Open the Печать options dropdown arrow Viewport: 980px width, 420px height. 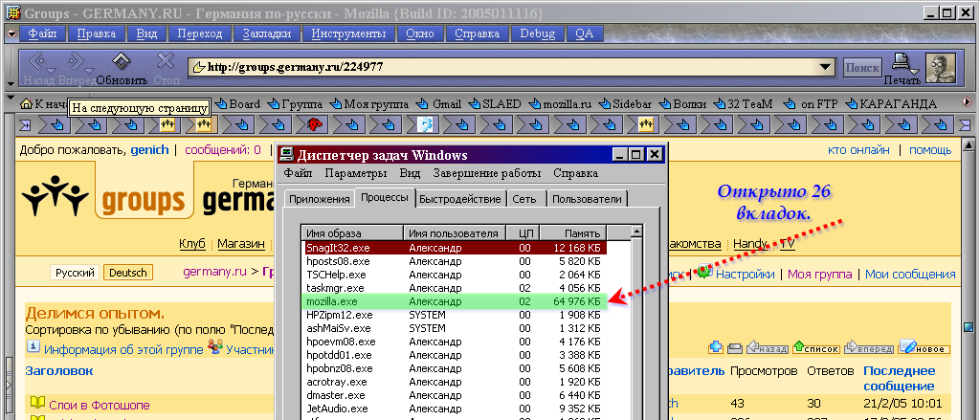[x=914, y=71]
